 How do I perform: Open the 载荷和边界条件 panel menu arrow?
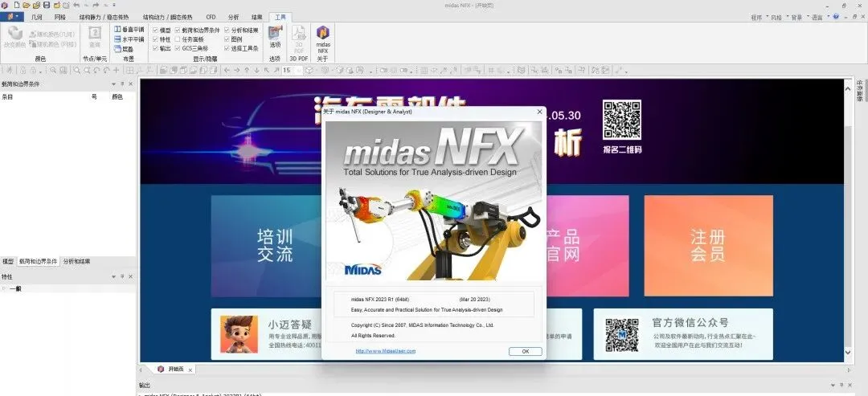point(113,84)
